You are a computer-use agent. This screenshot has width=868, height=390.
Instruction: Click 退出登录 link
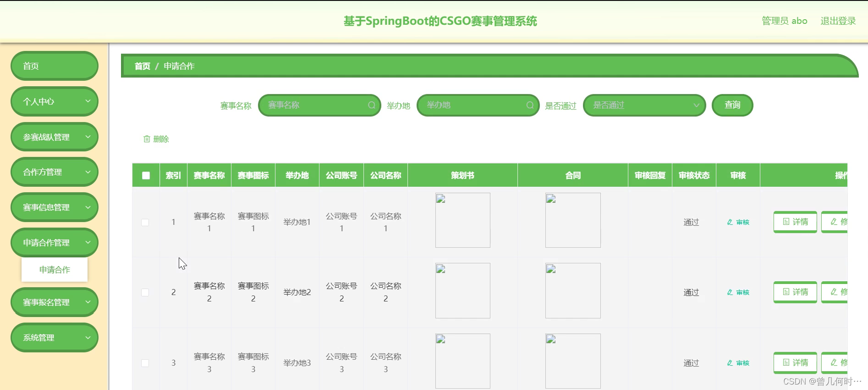point(838,21)
